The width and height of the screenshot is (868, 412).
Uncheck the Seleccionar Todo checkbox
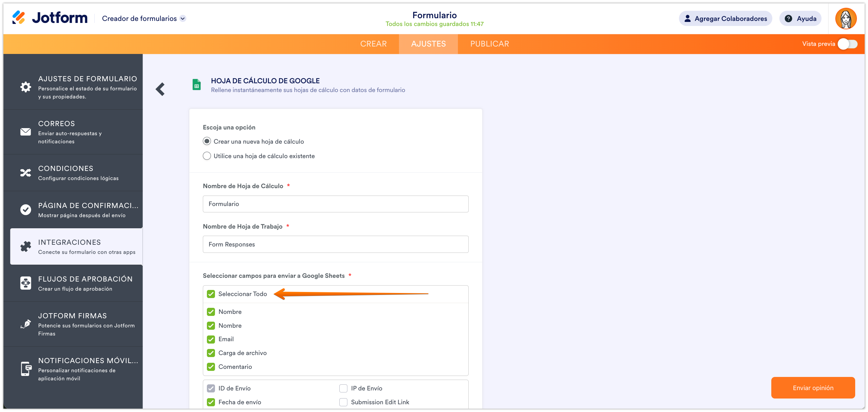pos(211,294)
